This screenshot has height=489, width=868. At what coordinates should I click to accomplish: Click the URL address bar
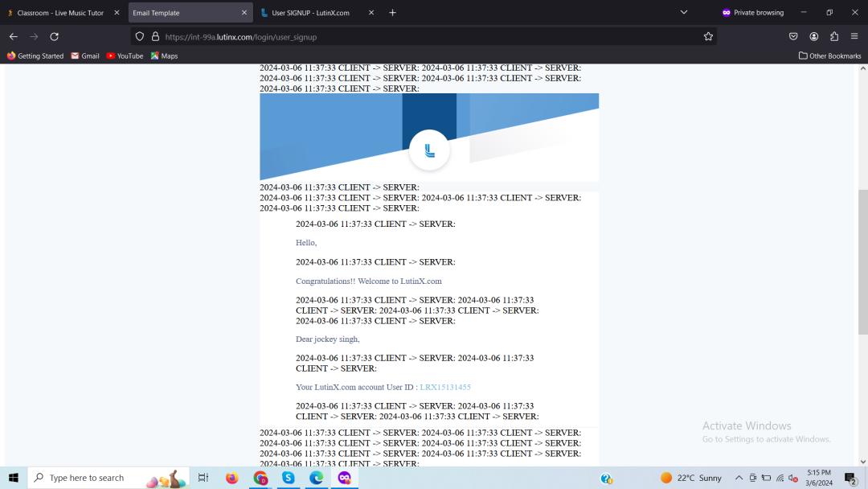(x=426, y=37)
